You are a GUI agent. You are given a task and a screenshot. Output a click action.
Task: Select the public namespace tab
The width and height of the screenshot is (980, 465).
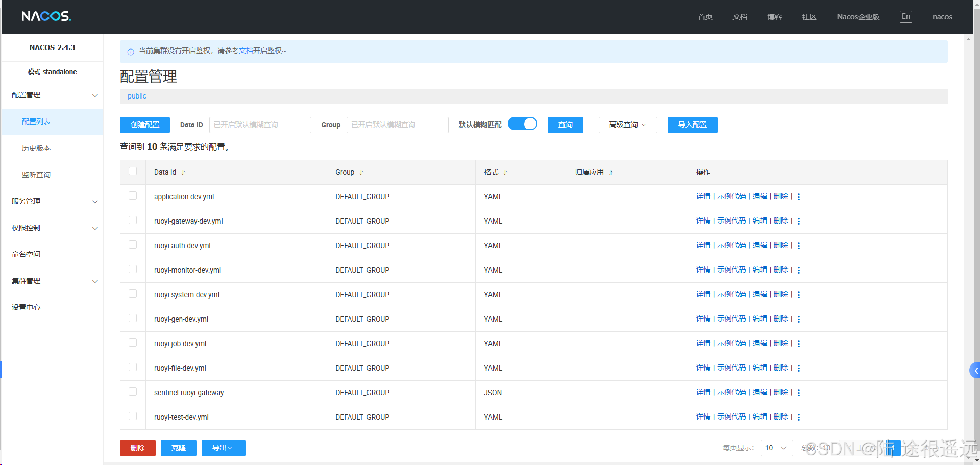(x=137, y=96)
